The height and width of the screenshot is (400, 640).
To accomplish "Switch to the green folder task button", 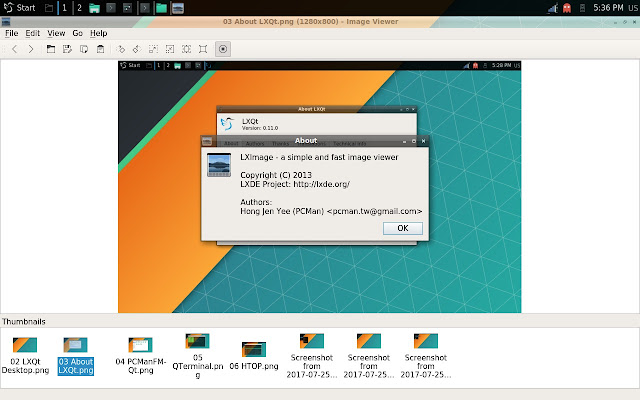I will point(161,8).
